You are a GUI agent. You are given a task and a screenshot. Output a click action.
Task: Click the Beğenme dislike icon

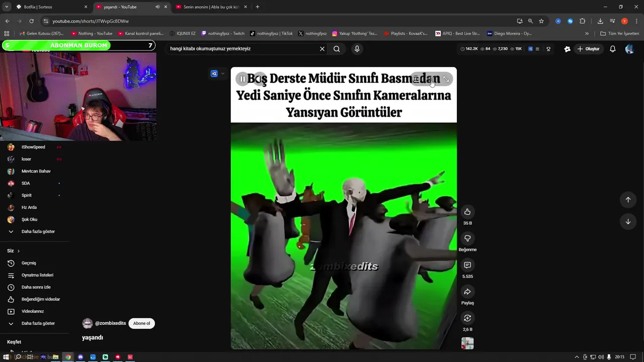pos(467,238)
